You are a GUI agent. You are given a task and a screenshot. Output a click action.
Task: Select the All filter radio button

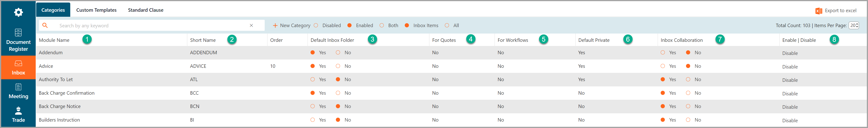pyautogui.click(x=447, y=25)
